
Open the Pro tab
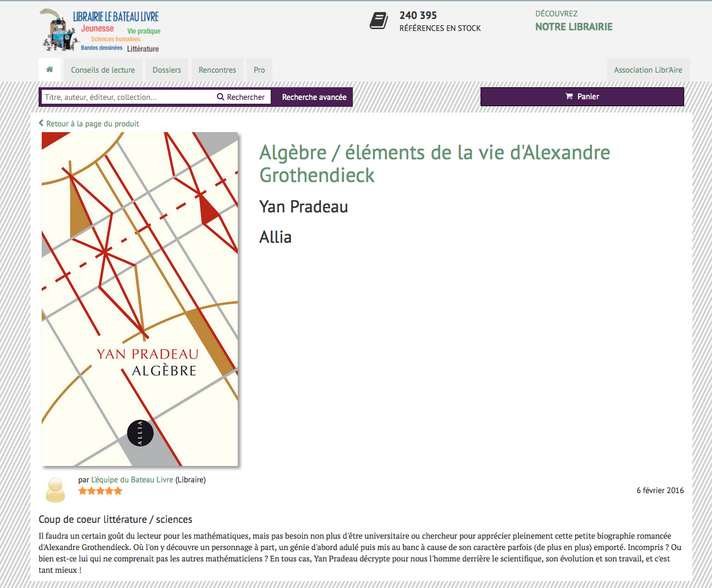pyautogui.click(x=259, y=70)
